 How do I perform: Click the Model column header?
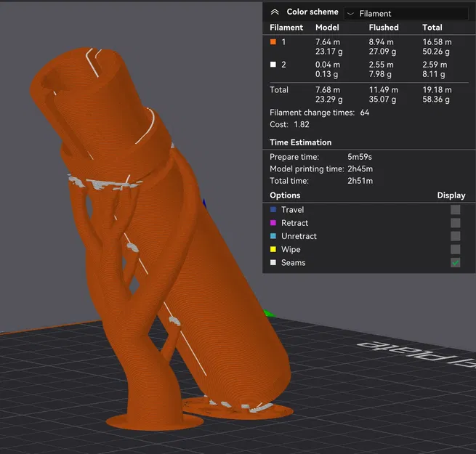pos(327,28)
